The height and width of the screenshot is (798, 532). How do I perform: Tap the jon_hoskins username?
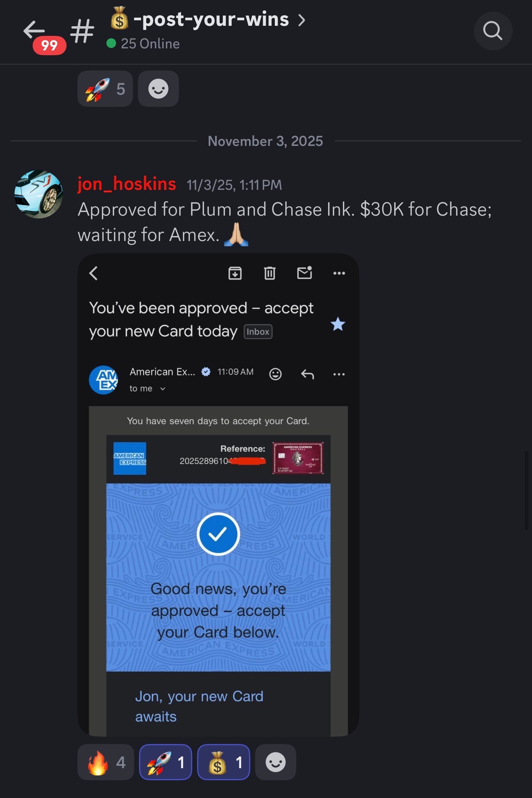127,184
